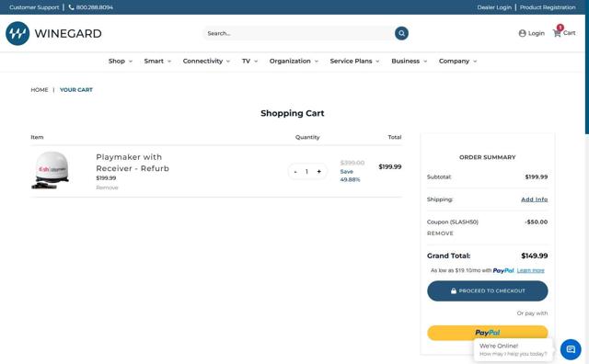589x364 pixels.
Task: Open Playmaker with Receiver - Refurb product title
Action: [x=133, y=163]
